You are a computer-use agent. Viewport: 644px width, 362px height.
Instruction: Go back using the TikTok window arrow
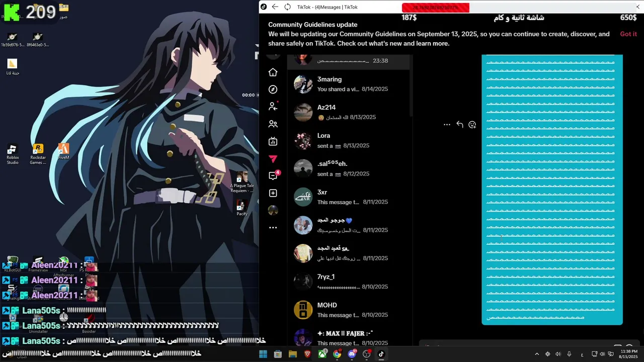(x=275, y=7)
